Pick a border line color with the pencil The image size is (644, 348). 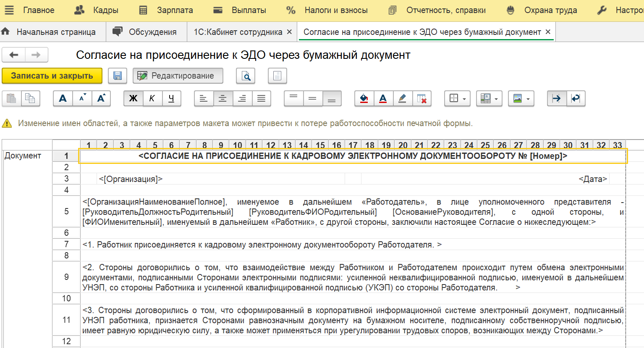[403, 98]
